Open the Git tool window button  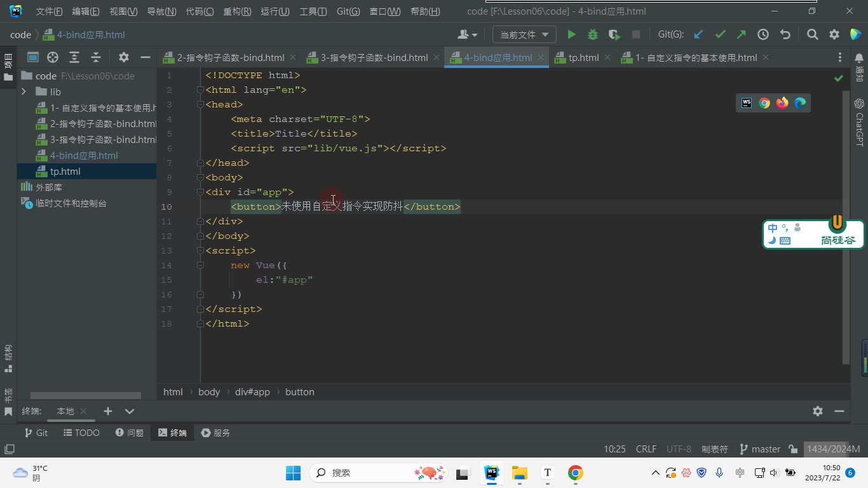pyautogui.click(x=36, y=433)
